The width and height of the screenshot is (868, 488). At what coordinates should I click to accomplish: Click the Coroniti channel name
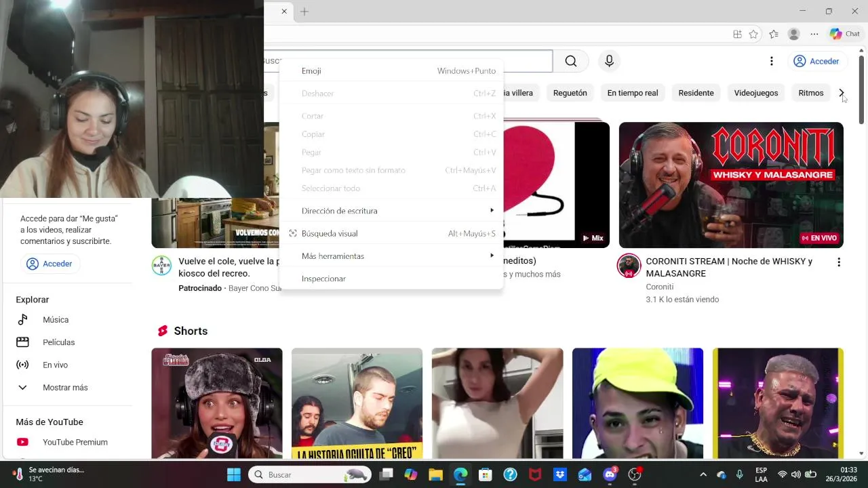pyautogui.click(x=660, y=287)
